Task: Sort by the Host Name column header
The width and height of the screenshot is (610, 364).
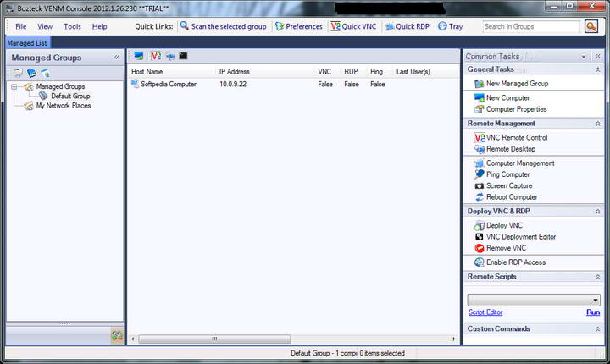Action: [x=147, y=72]
